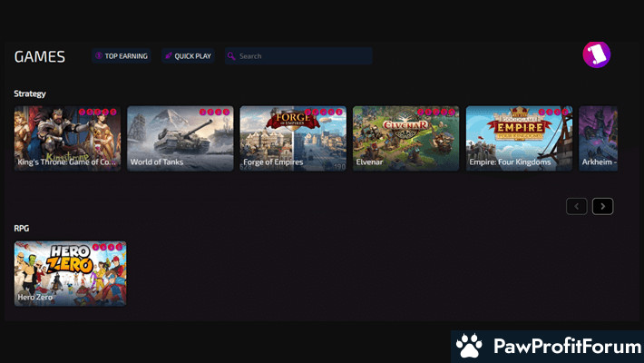The image size is (644, 363).
Task: Open the Elvenar game card
Action: (x=405, y=138)
